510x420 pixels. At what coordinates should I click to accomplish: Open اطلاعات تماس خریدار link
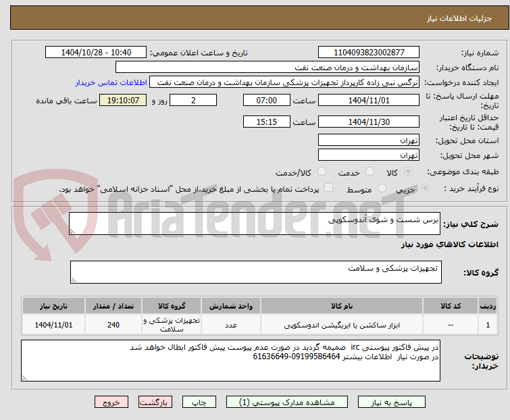tap(111, 82)
